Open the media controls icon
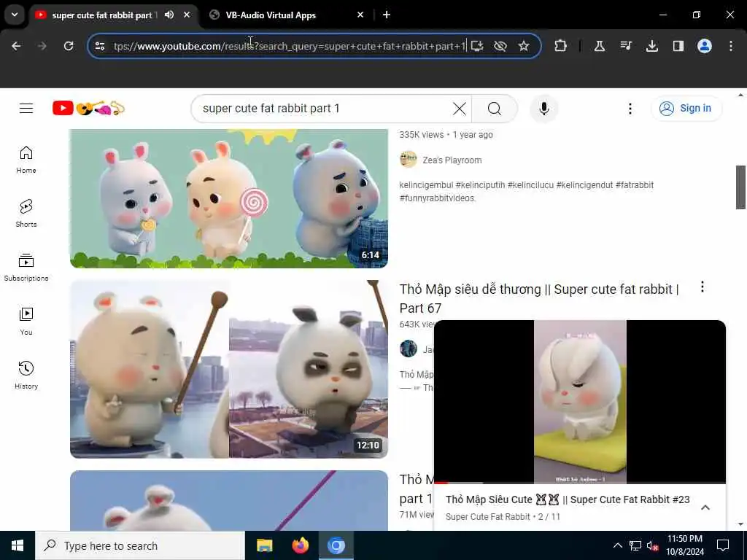This screenshot has width=747, height=560. coord(626,46)
